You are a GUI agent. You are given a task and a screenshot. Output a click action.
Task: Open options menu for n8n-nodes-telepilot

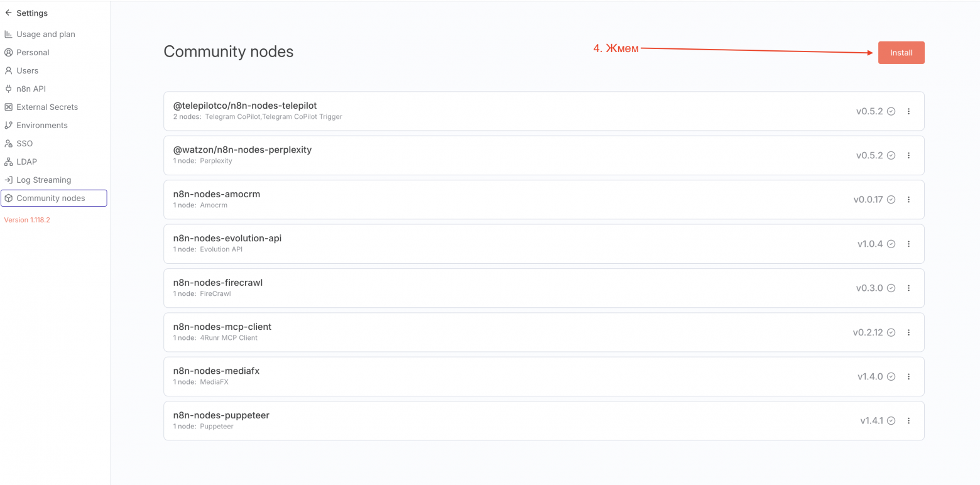click(x=908, y=112)
